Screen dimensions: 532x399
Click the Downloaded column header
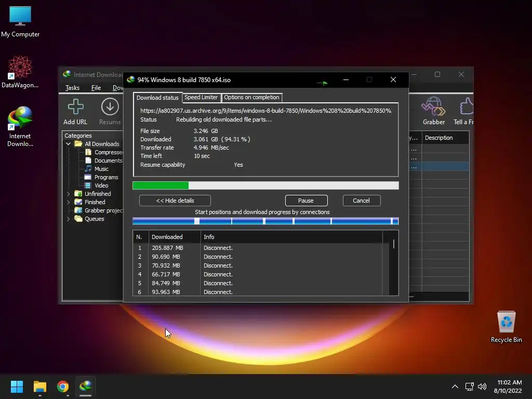(x=175, y=237)
